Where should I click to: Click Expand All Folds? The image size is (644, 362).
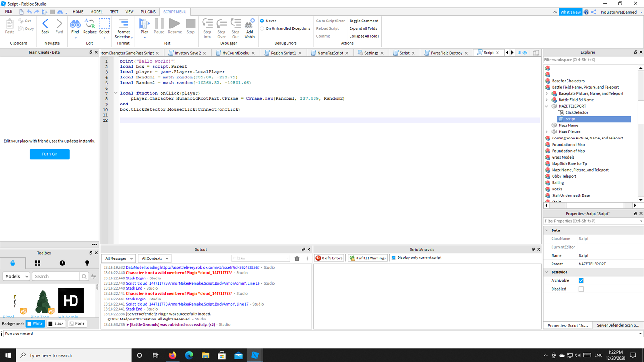click(x=363, y=28)
